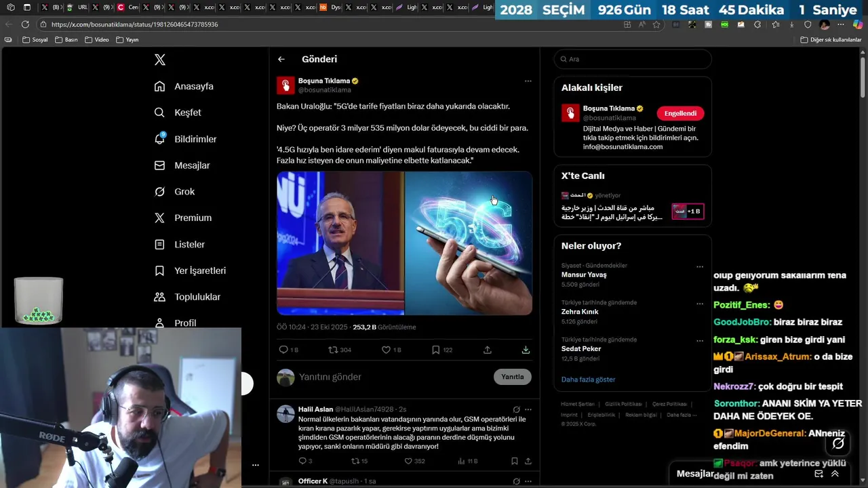Screen dimensions: 868x488
Task: Open browser downloads
Action: tap(791, 24)
